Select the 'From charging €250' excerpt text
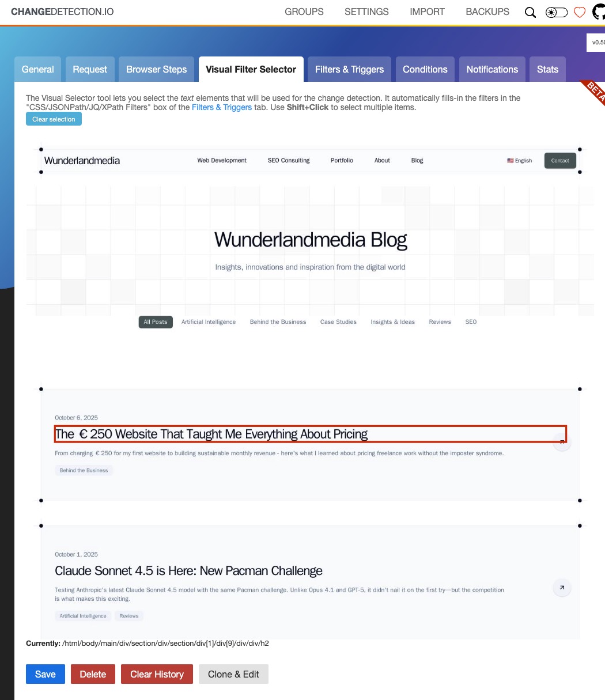Viewport: 605px width, 700px height. point(279,453)
